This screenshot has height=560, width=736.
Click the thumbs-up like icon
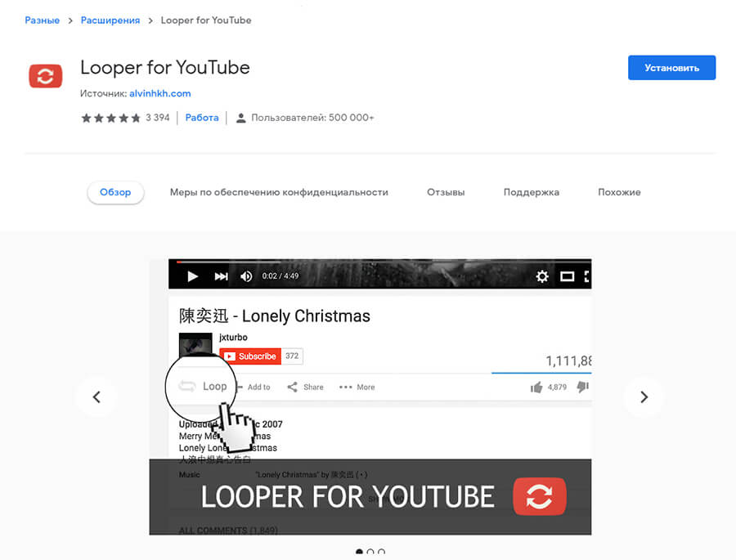[x=536, y=388]
